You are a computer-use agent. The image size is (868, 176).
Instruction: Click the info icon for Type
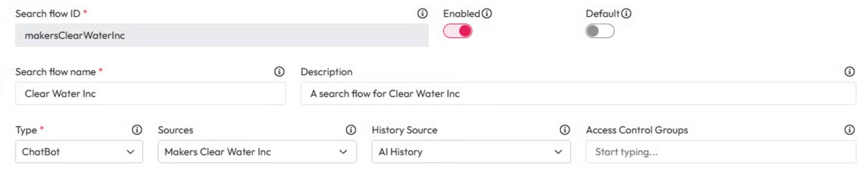[x=137, y=130]
